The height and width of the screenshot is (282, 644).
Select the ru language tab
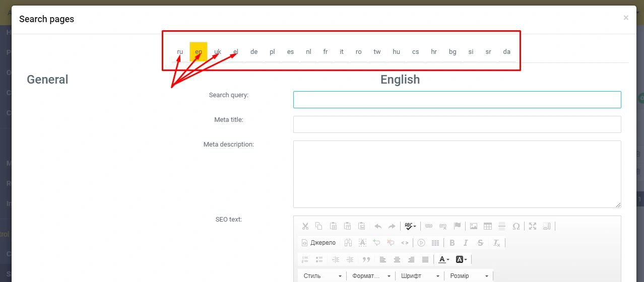point(180,52)
